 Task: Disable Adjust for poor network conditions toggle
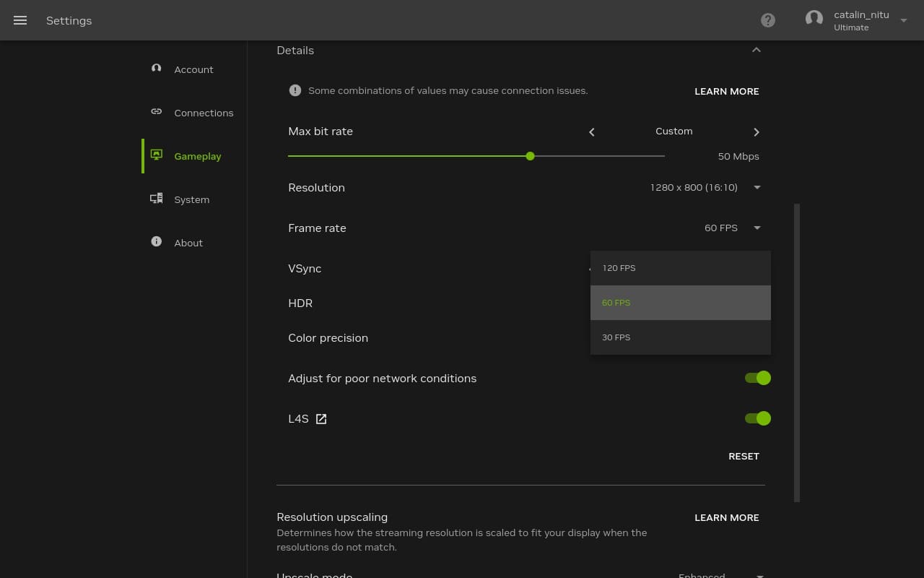(758, 378)
